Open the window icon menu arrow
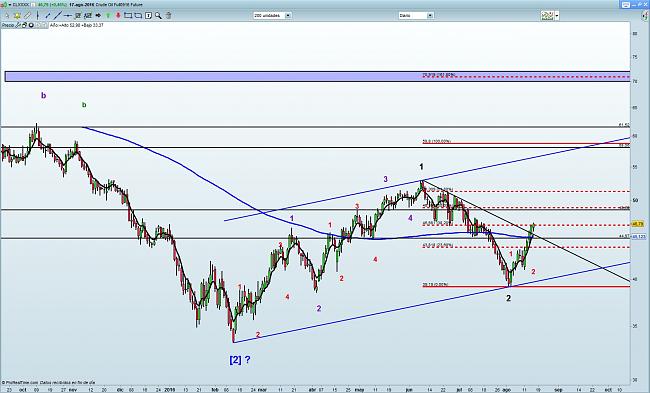The height and width of the screenshot is (393, 650). click(10, 5)
